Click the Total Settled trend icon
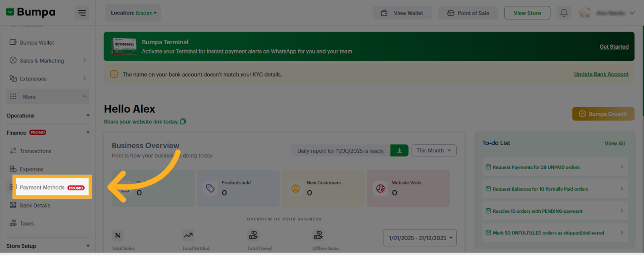The width and height of the screenshot is (644, 255). pos(188,235)
